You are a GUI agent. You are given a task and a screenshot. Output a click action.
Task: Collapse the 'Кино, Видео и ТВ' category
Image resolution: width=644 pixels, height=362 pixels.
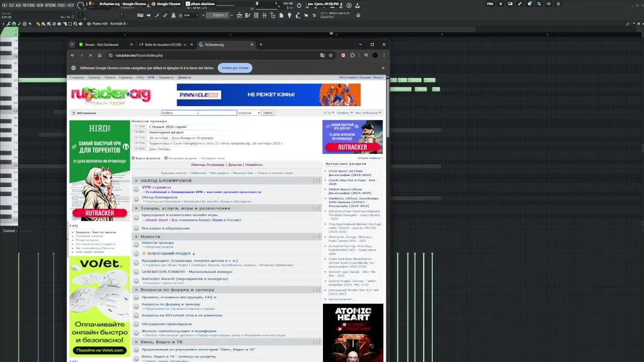point(316,342)
